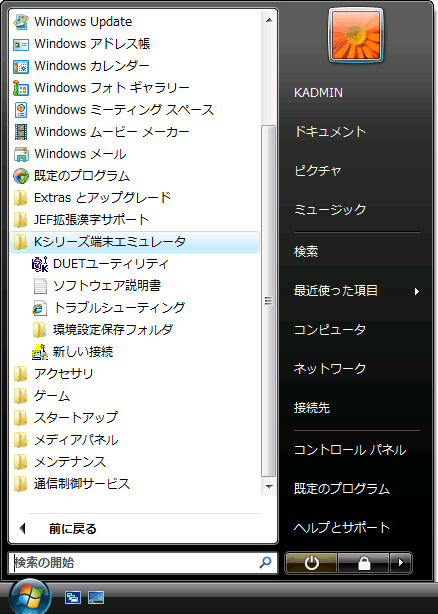This screenshot has width=438, height=614.
Task: Click the user account flower picture
Action: (356, 36)
